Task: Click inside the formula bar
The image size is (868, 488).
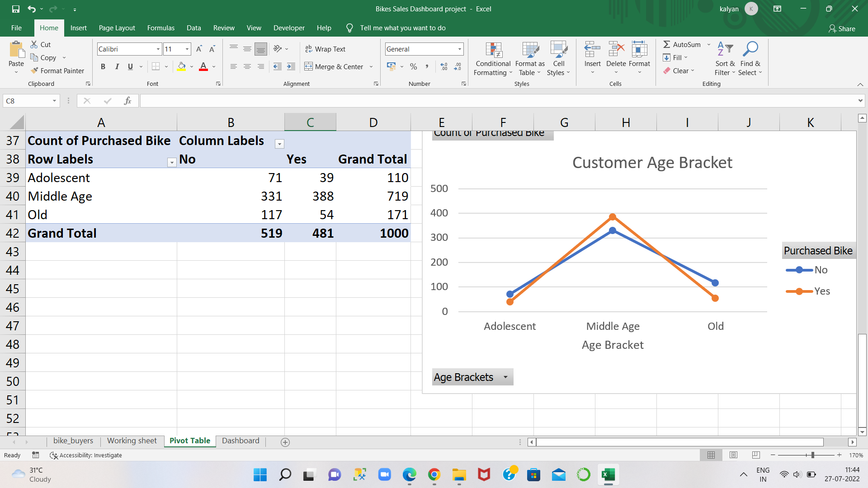Action: click(362, 100)
